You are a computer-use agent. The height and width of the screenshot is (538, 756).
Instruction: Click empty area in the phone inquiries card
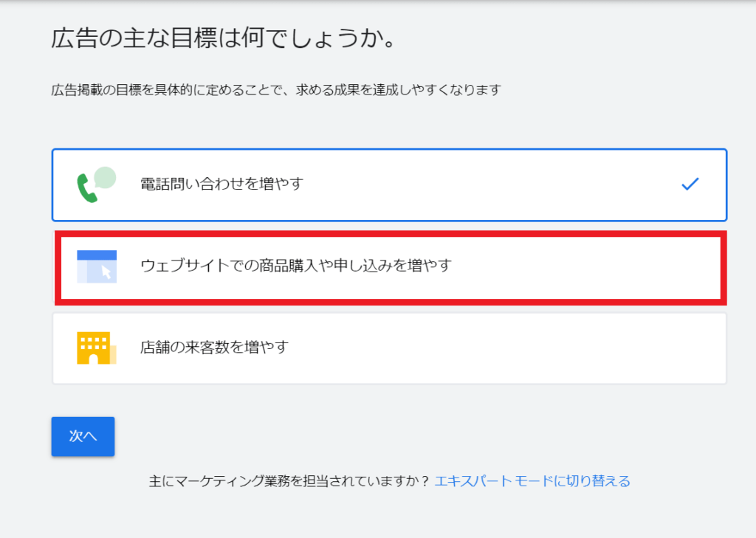tap(482, 185)
